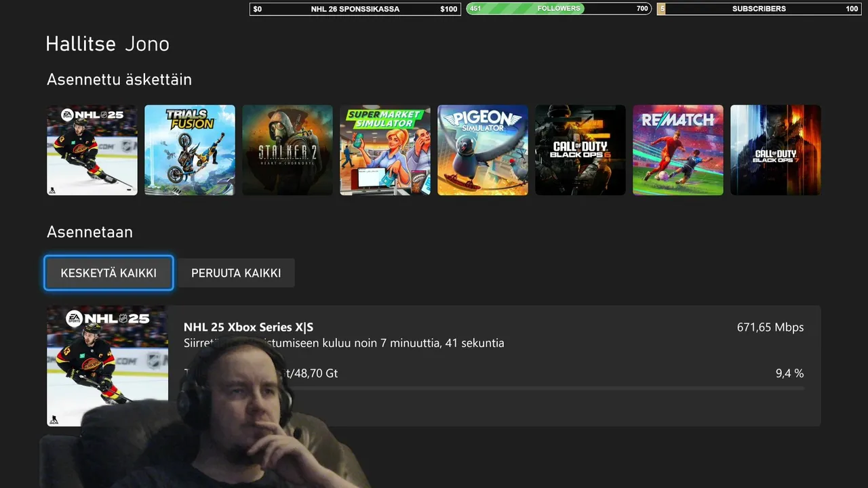The image size is (868, 488).
Task: Click the Asennettu äskettäin heading
Action: (119, 79)
